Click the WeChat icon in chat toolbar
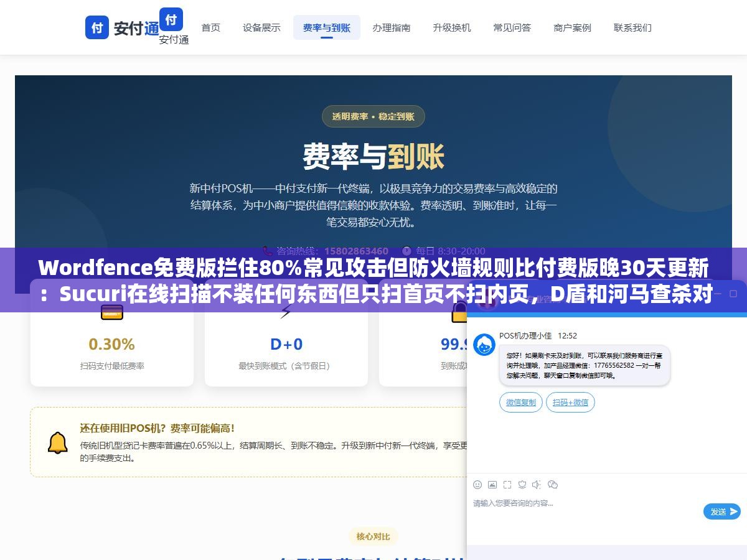Viewport: 747px width, 560px height. click(553, 484)
